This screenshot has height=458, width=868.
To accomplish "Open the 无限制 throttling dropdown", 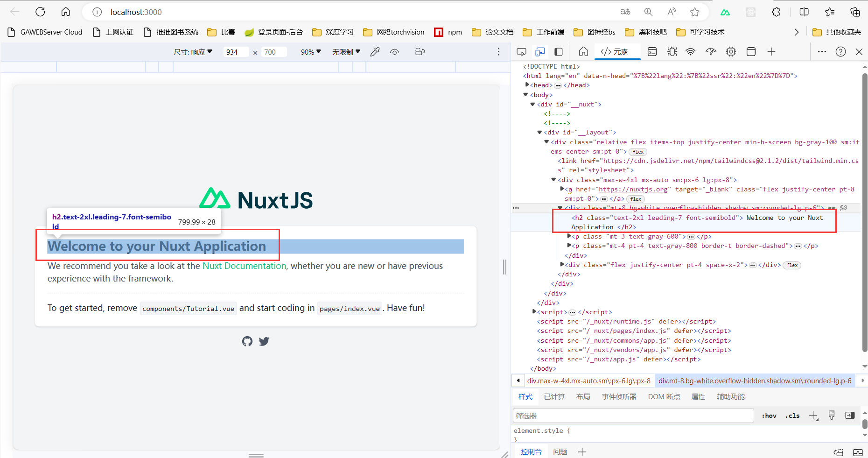I will pos(346,52).
